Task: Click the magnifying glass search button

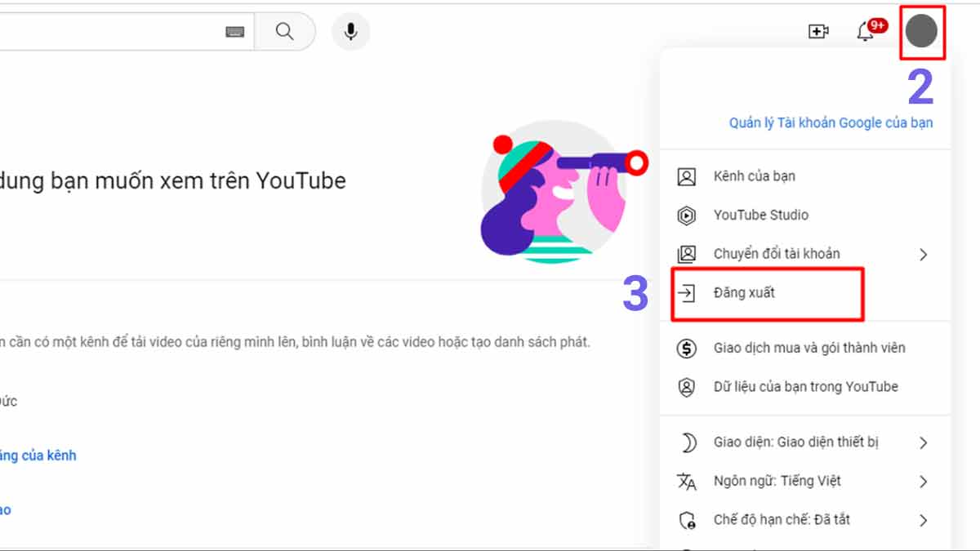Action: tap(284, 32)
